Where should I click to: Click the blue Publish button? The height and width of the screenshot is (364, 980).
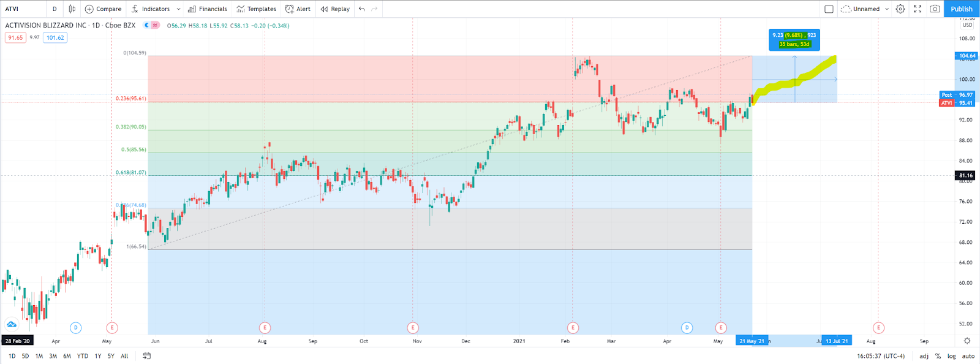click(x=962, y=9)
